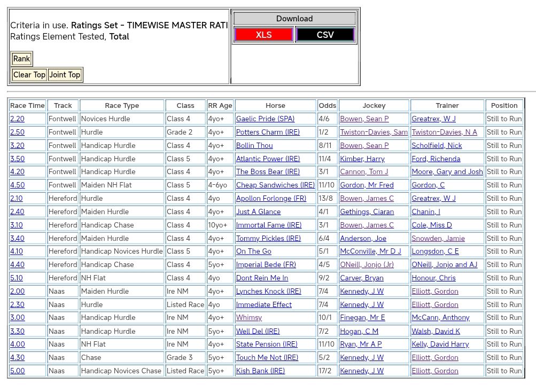Select the Joint Top filter button
Screen dimensions: 536x392
(65, 75)
